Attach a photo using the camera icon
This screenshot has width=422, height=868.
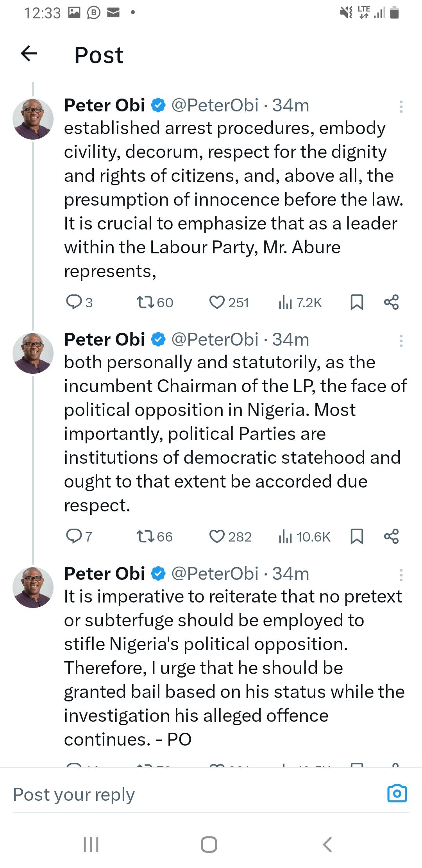[397, 793]
